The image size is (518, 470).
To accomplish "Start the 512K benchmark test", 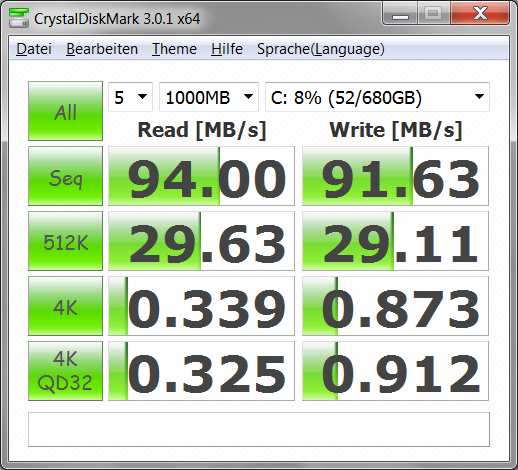I will (65, 241).
